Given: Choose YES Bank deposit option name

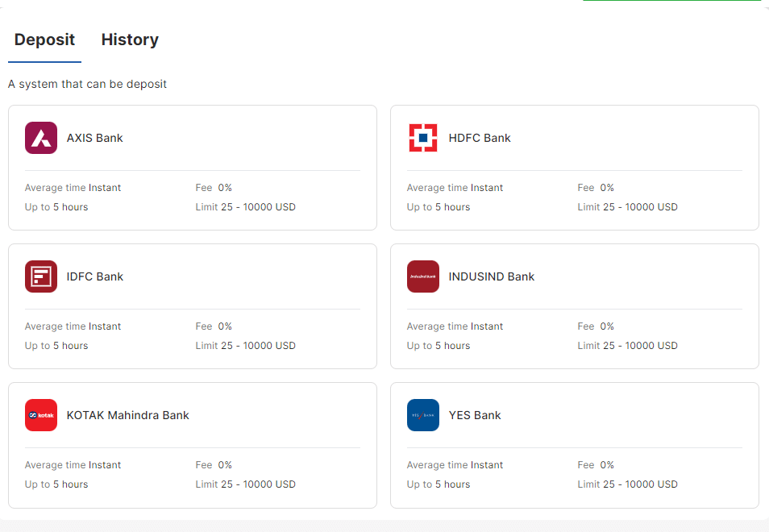Looking at the screenshot, I should pos(475,416).
